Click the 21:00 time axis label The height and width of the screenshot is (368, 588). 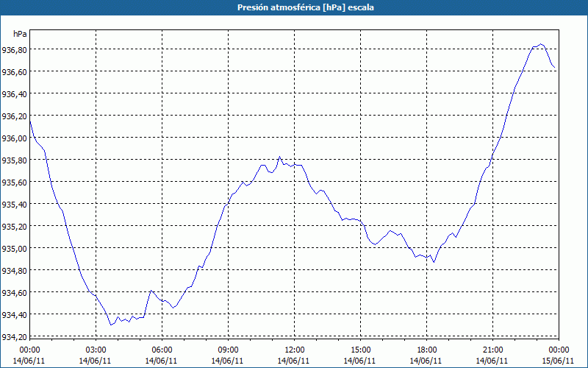coord(492,350)
